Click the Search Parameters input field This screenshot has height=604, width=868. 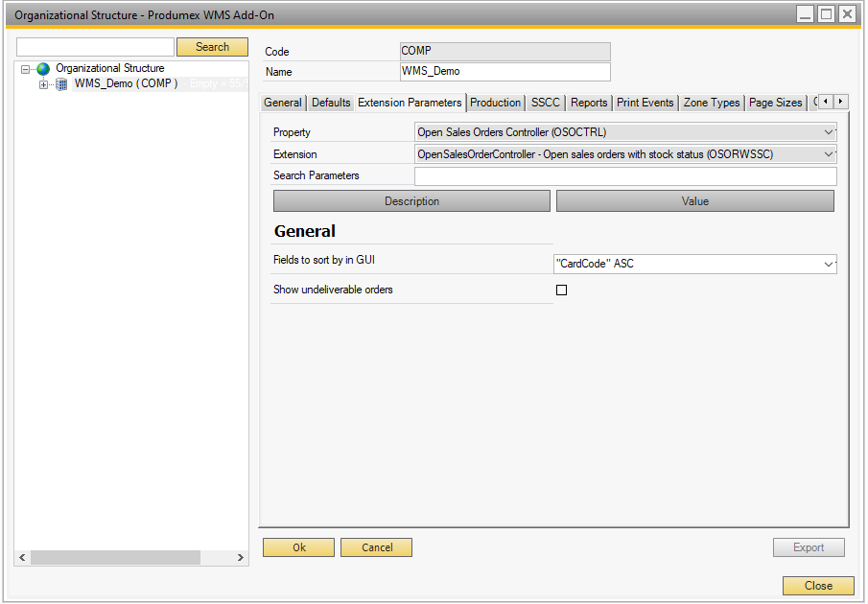[624, 176]
